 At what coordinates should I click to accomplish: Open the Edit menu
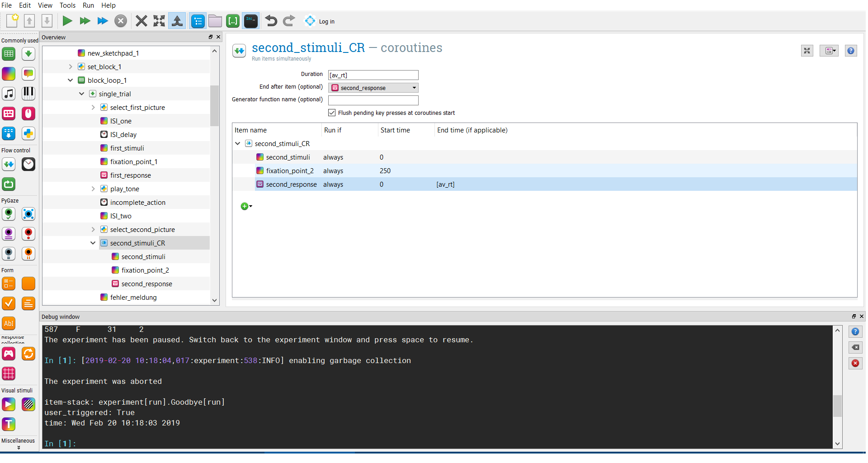pos(25,5)
